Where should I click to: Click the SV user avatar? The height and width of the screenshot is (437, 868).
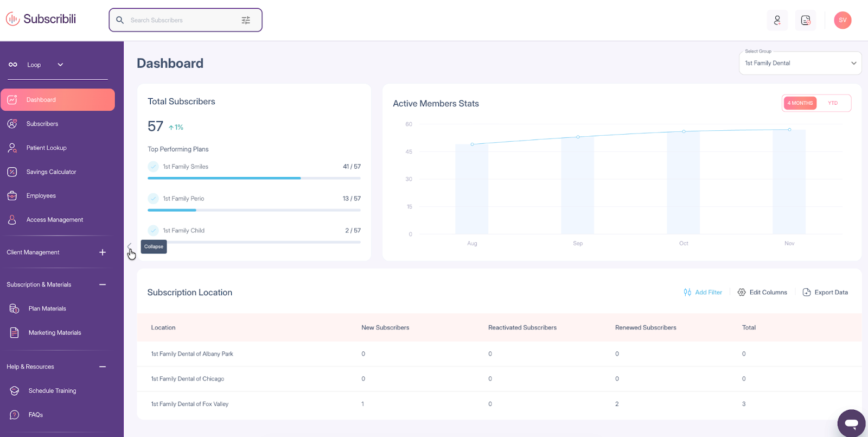coord(842,20)
